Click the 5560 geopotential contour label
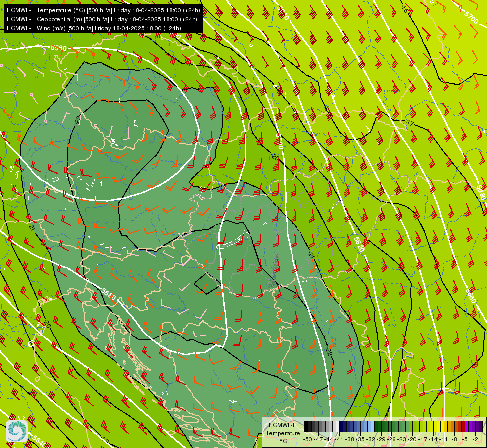487x448 pixels. click(x=59, y=48)
